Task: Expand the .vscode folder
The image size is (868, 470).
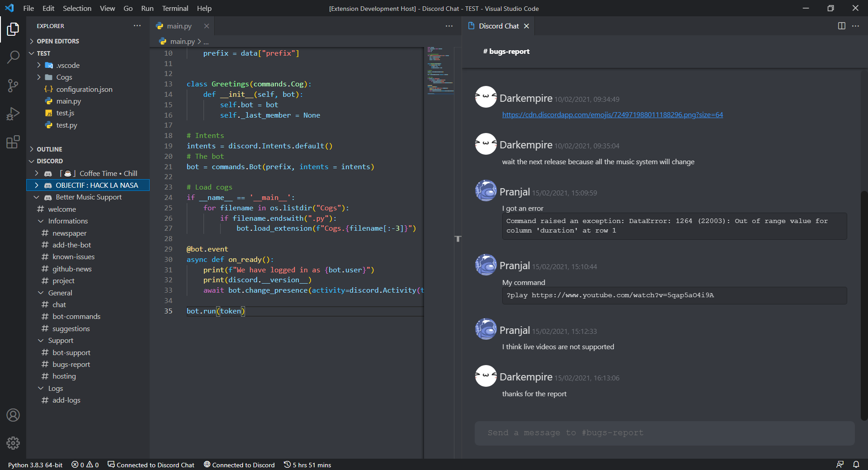Action: tap(39, 65)
